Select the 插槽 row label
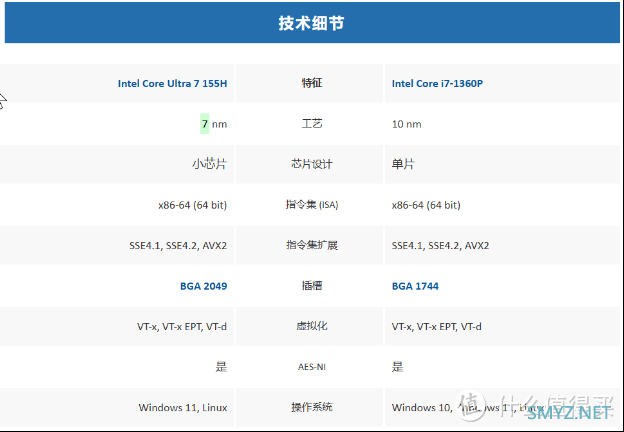Viewport: 624px width, 432px height. pos(312,286)
